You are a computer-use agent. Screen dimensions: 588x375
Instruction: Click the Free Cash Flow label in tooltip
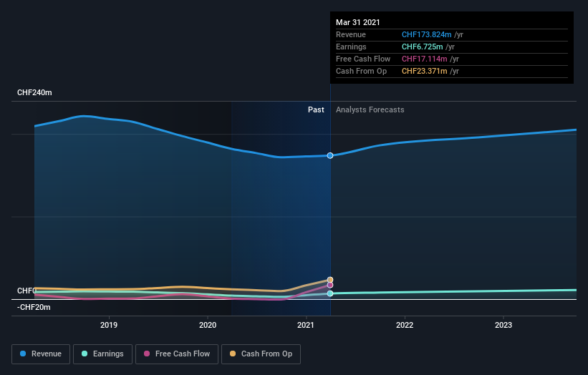tap(363, 59)
